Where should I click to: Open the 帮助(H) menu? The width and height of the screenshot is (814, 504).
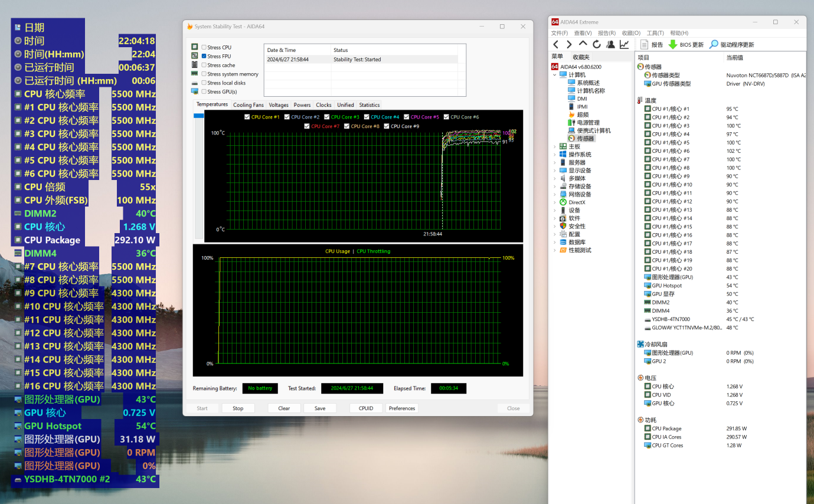click(x=679, y=33)
